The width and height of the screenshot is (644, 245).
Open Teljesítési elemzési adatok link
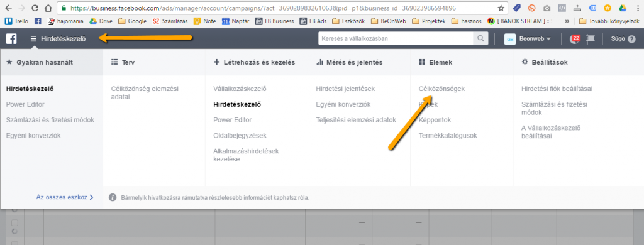(x=356, y=120)
